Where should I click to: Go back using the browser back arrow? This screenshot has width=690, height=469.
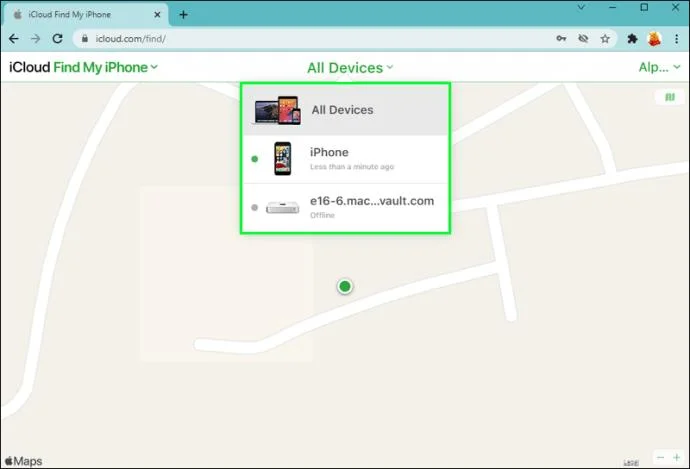tap(14, 39)
